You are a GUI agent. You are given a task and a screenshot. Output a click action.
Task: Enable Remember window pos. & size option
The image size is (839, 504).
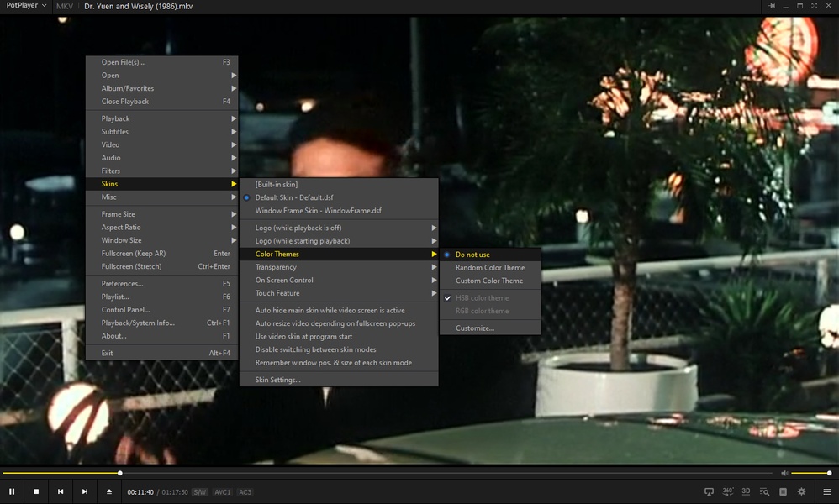click(333, 363)
